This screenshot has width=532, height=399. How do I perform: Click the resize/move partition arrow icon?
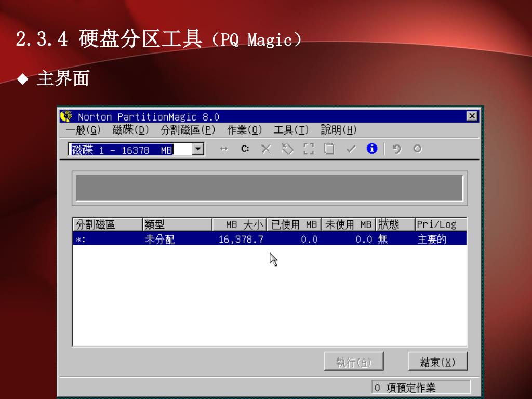pos(224,149)
